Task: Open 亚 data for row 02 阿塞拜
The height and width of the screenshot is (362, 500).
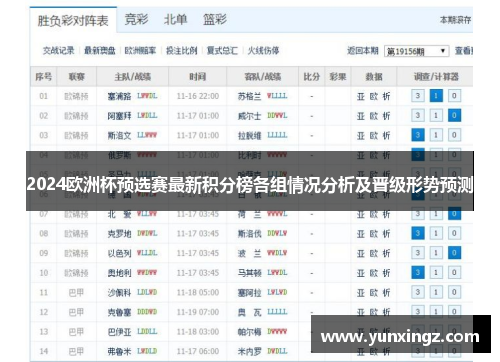Action: (x=361, y=116)
